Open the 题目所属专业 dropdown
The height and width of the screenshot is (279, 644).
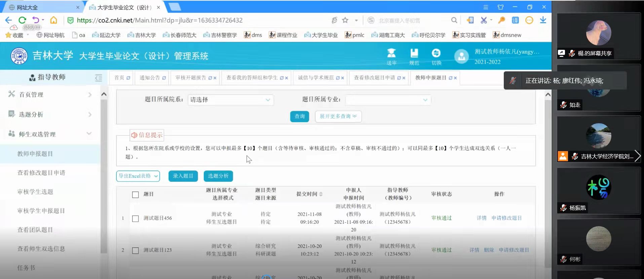click(388, 100)
